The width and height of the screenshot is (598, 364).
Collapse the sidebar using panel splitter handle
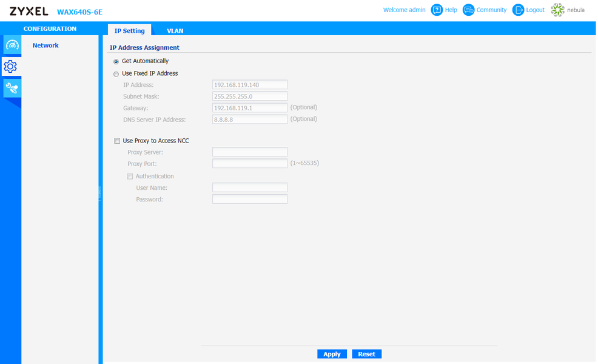pyautogui.click(x=100, y=193)
